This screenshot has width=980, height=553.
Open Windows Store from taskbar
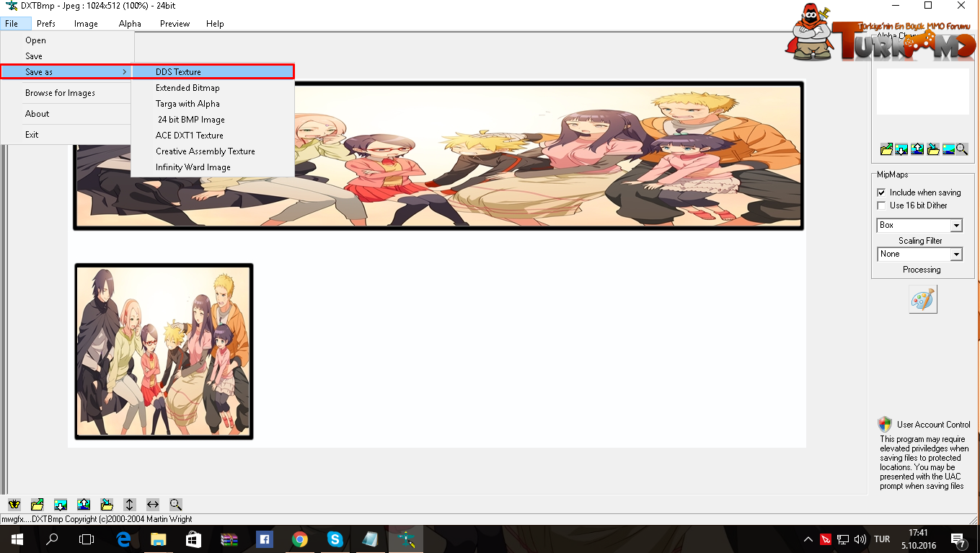pyautogui.click(x=193, y=539)
